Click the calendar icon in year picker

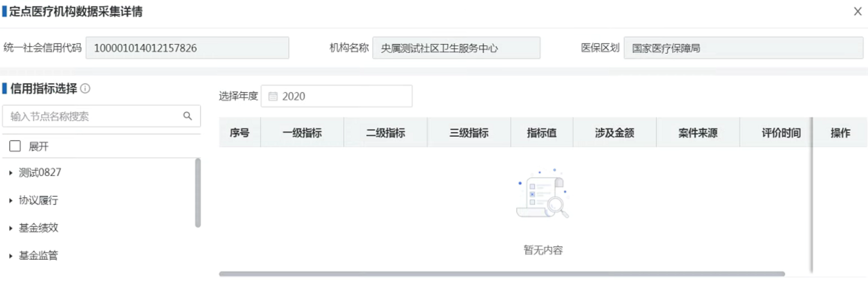(273, 96)
